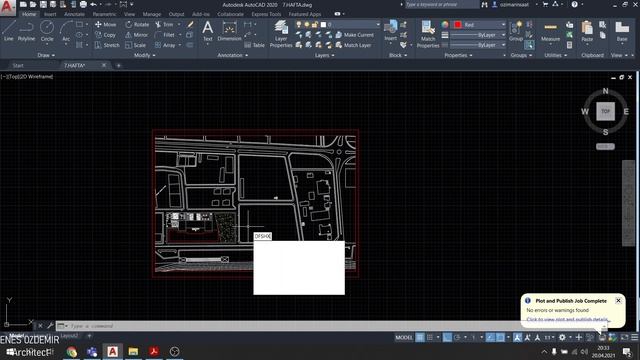Viewport: 640px width, 360px height.
Task: Click link to view plot and publish details
Action: (x=567, y=319)
